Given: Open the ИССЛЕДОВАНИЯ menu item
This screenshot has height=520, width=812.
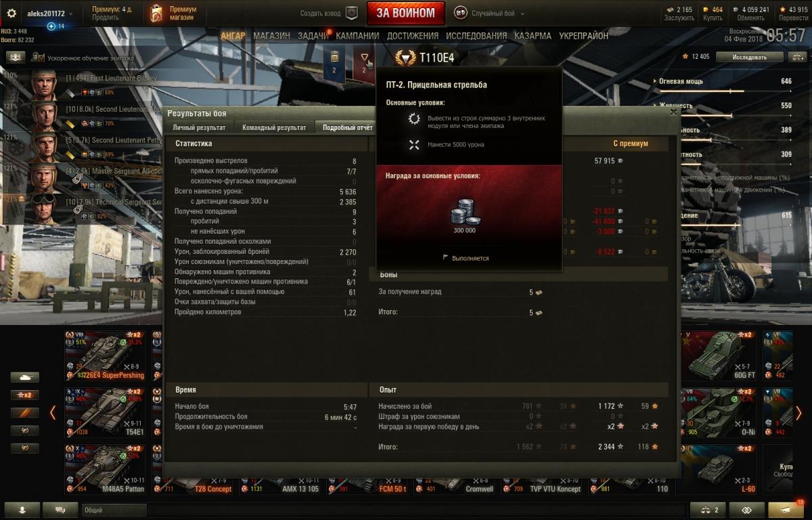Looking at the screenshot, I should (475, 36).
